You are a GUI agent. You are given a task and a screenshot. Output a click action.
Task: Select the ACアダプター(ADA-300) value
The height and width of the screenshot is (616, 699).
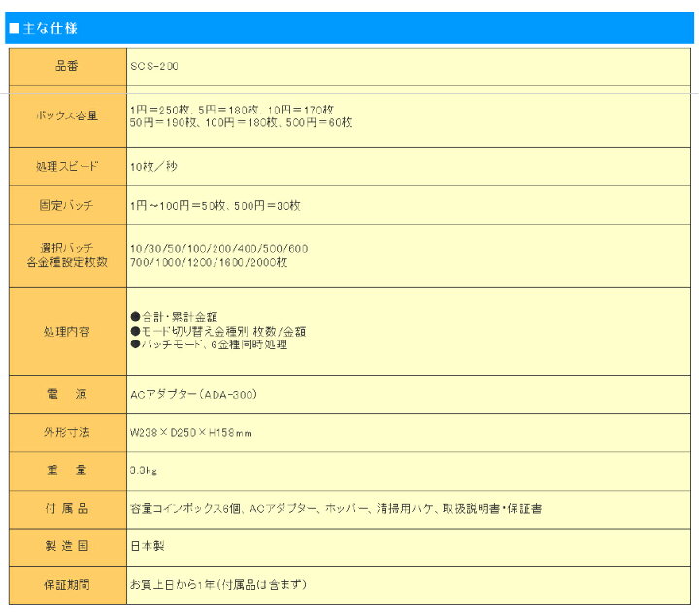click(194, 395)
